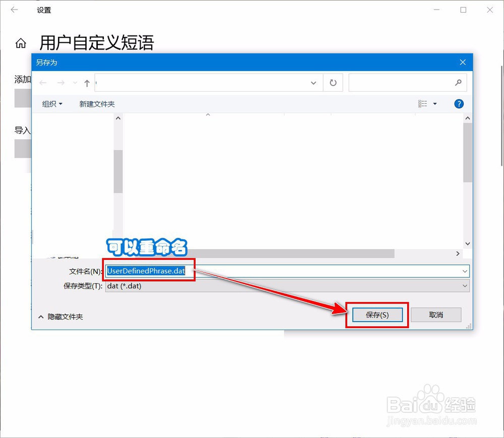Open the 组织 menu
Image resolution: width=504 pixels, height=438 pixels.
tap(52, 104)
